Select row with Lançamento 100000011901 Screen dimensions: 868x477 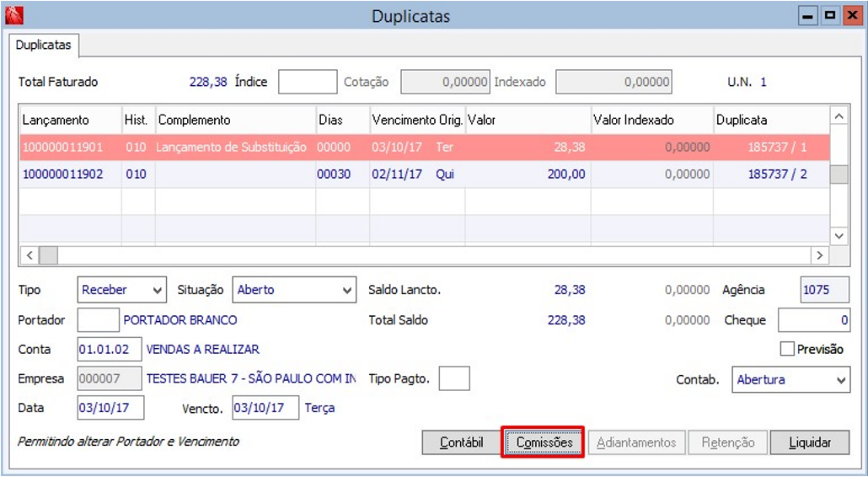pos(425,147)
